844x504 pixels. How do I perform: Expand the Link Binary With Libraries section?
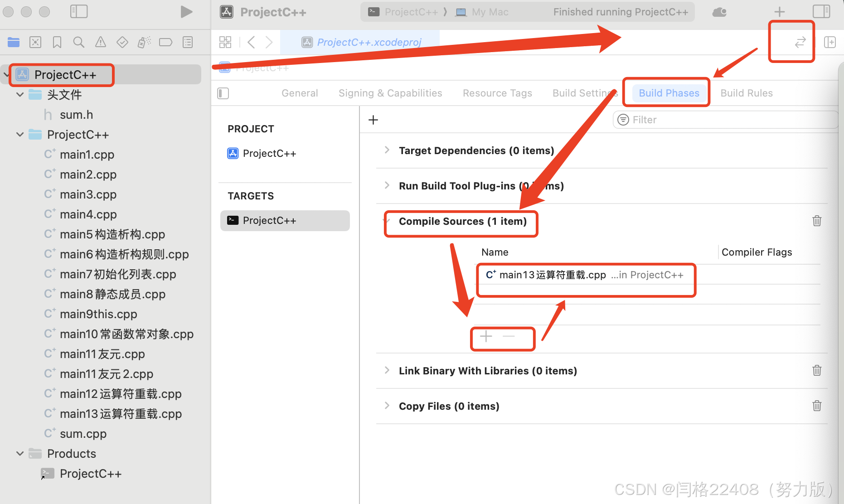tap(386, 371)
